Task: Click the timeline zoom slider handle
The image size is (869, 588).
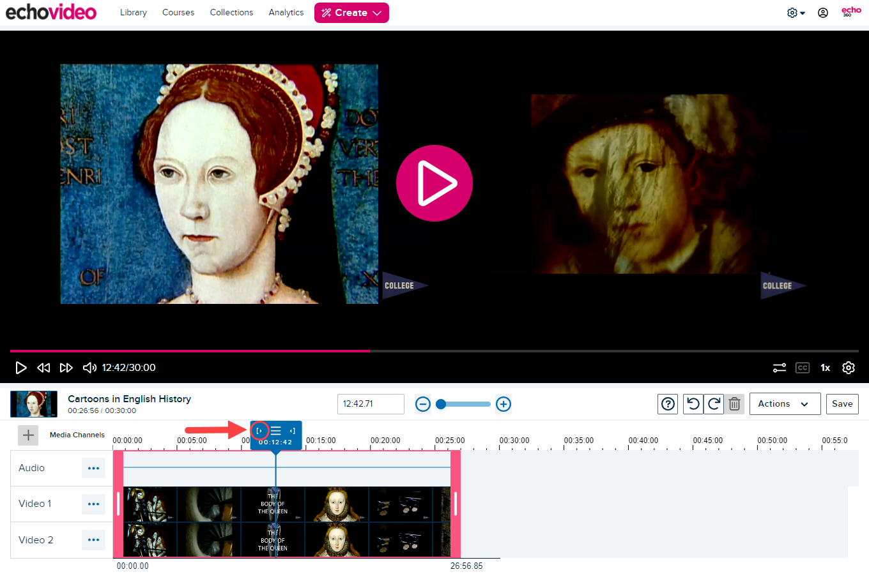Action: [x=441, y=404]
